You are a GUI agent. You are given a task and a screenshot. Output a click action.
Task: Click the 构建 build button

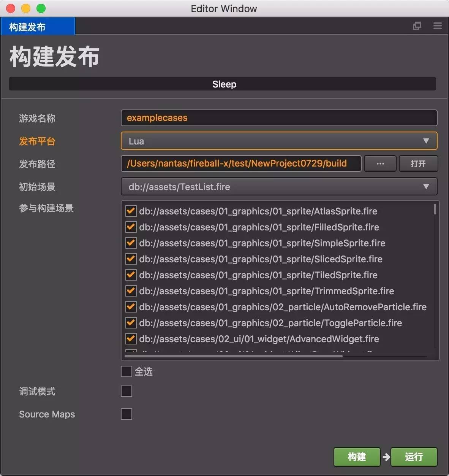pos(357,457)
